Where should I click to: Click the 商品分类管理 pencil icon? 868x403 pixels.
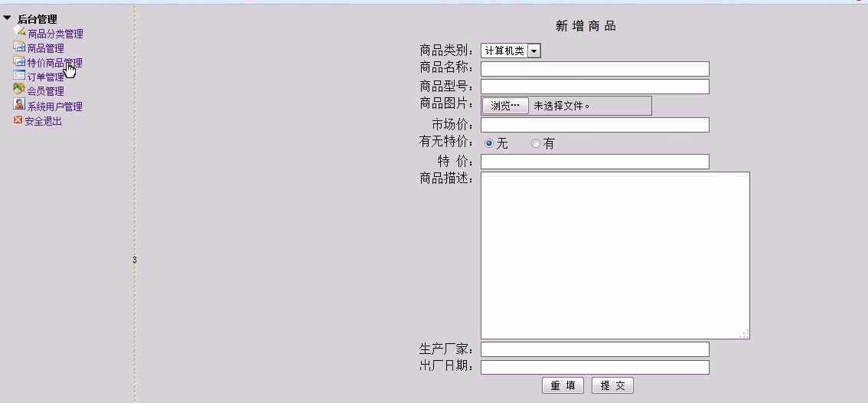click(x=19, y=31)
